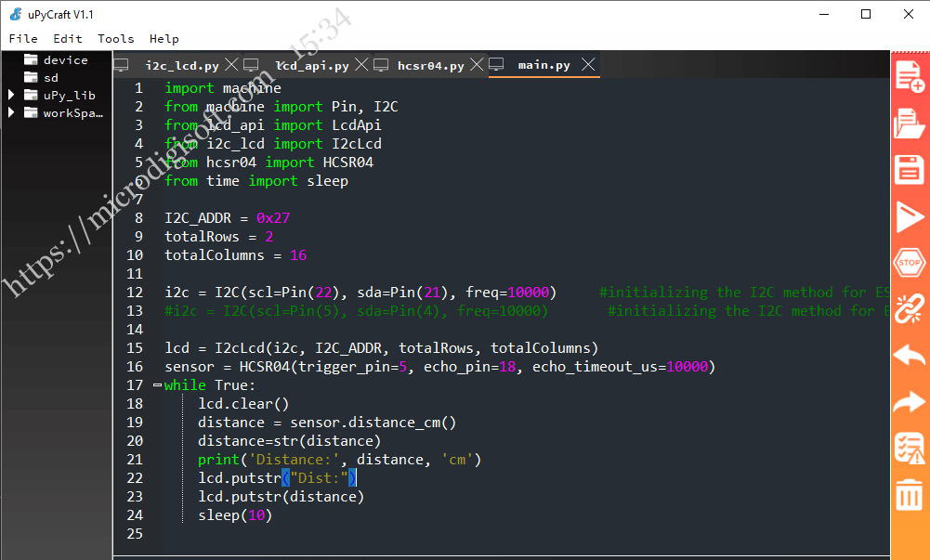Close the i2c_lcd.py tab
Viewport: 930px width, 560px height.
click(x=231, y=65)
